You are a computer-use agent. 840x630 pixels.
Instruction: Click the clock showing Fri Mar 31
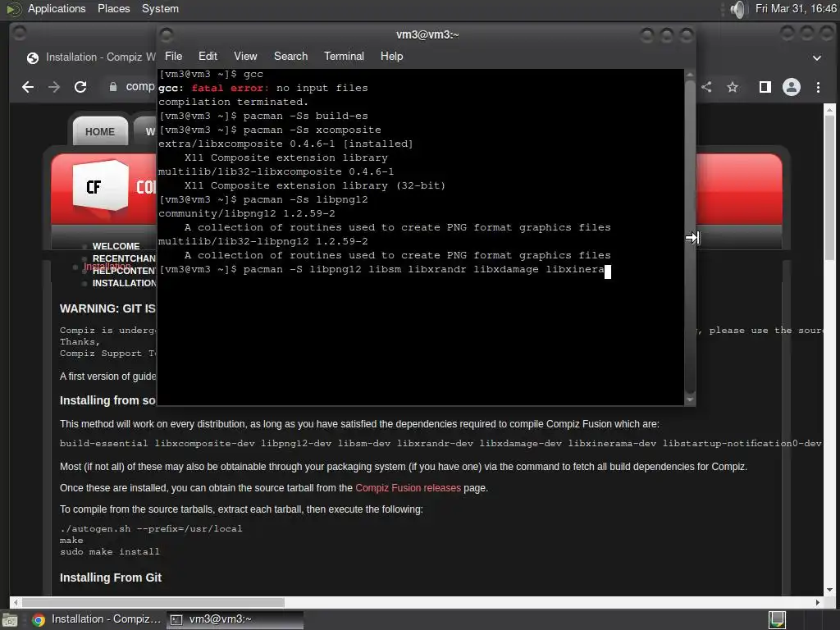(x=796, y=8)
